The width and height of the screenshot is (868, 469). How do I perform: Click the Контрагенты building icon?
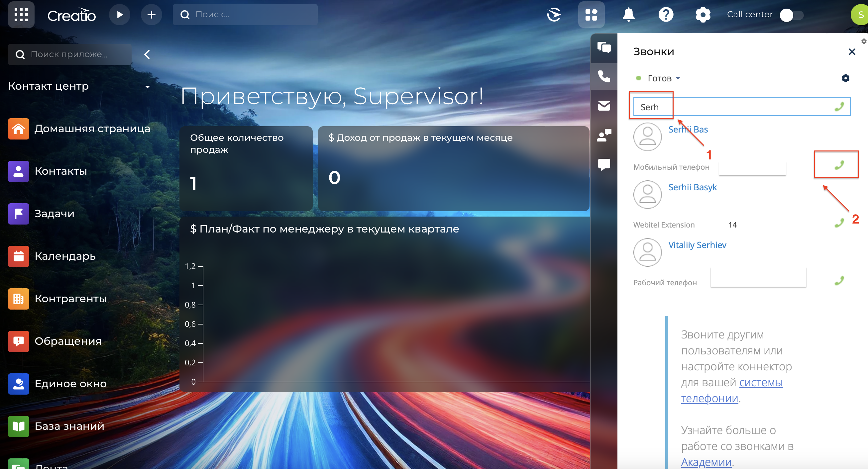(x=19, y=299)
